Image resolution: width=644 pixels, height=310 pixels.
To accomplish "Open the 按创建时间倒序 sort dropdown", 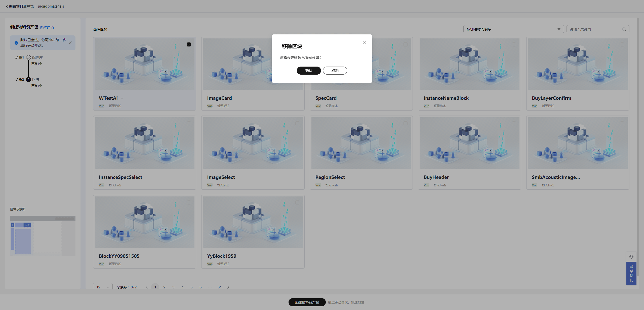I will (x=513, y=29).
